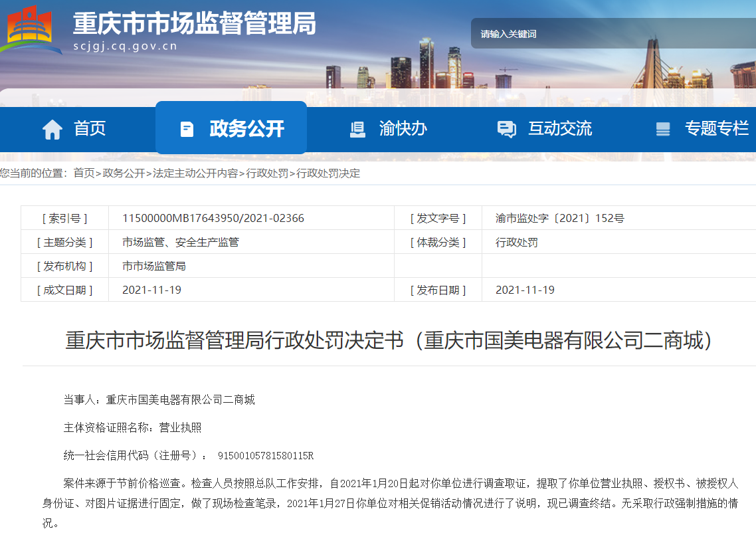Click the [ 索引号 ] label cell
The width and height of the screenshot is (756, 539).
(x=64, y=218)
